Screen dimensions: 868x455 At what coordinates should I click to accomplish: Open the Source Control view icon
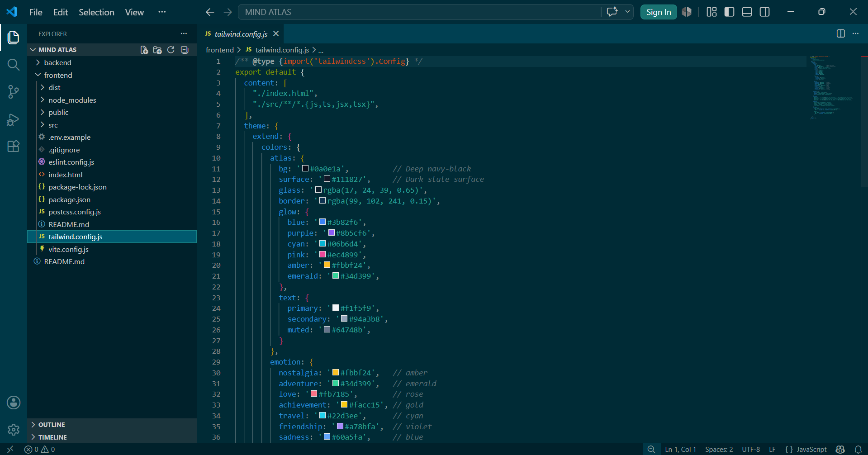(14, 92)
